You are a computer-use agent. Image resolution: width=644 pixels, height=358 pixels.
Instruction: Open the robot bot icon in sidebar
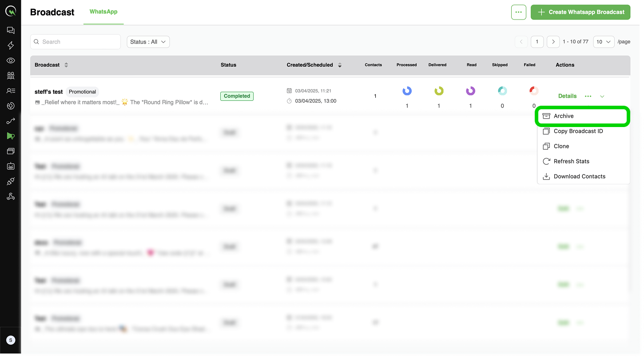tap(11, 166)
